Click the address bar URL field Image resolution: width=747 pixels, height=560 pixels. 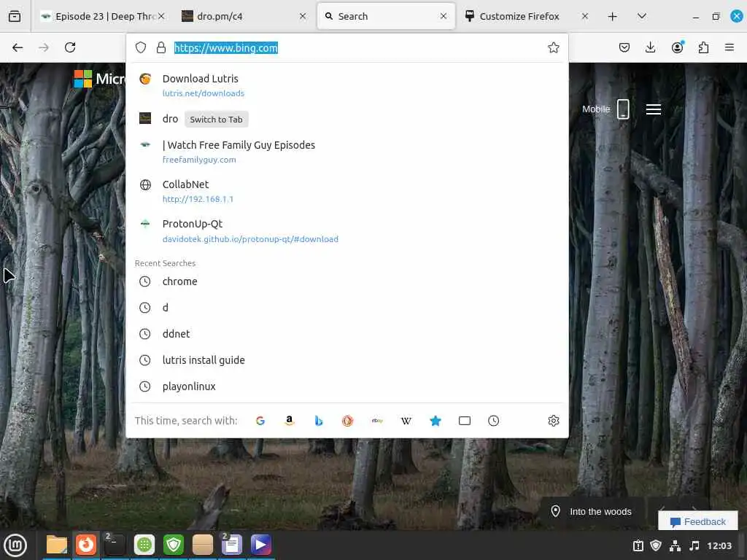click(x=357, y=47)
